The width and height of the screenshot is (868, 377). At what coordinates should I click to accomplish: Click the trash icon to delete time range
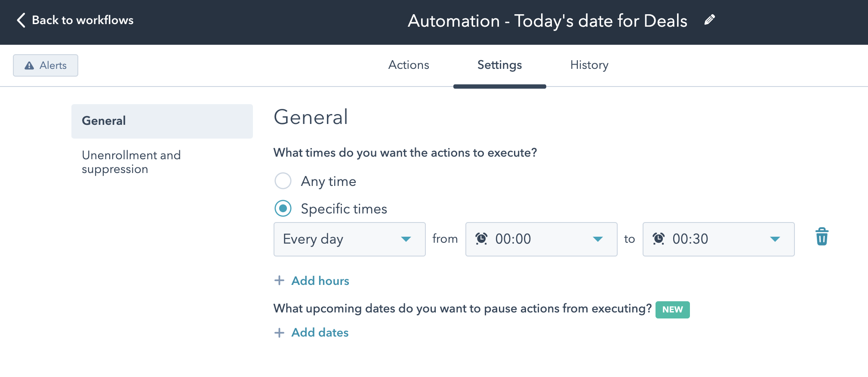click(x=822, y=237)
